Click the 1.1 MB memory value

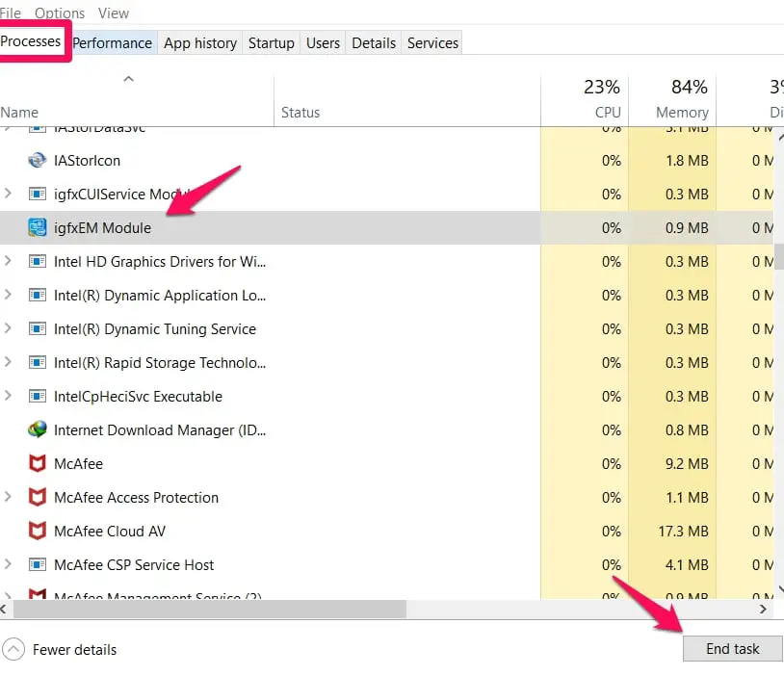click(687, 498)
